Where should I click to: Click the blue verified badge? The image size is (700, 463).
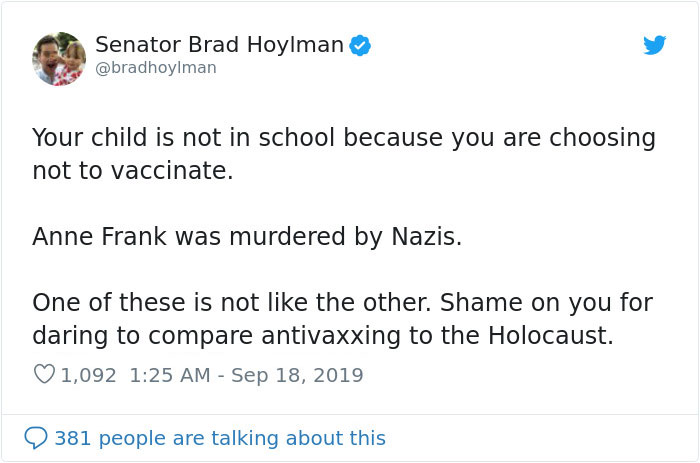click(360, 45)
